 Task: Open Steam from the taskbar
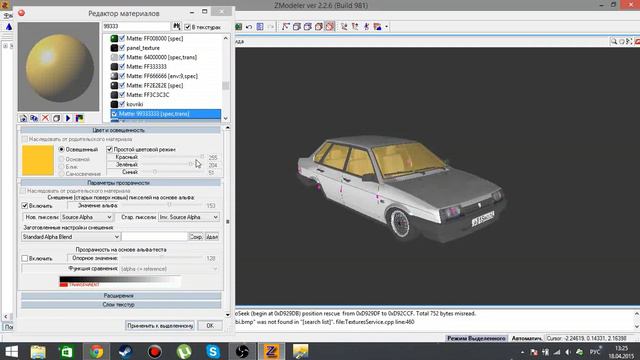point(125,351)
